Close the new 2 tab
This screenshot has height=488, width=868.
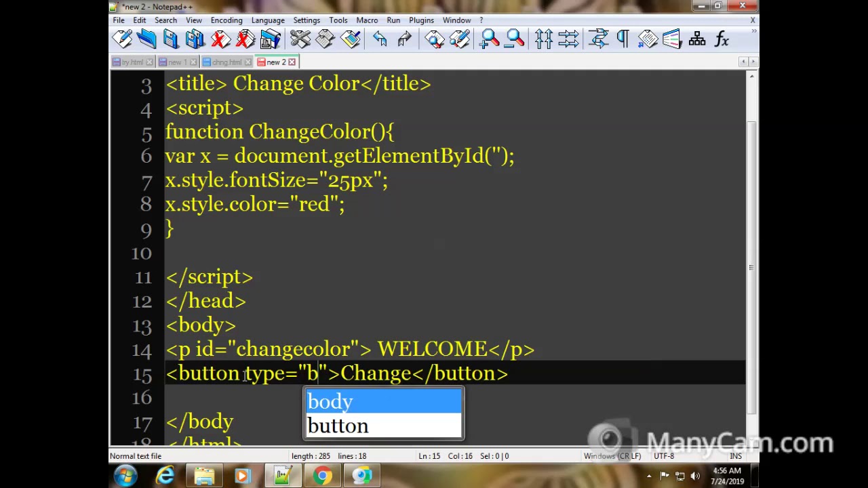[292, 62]
